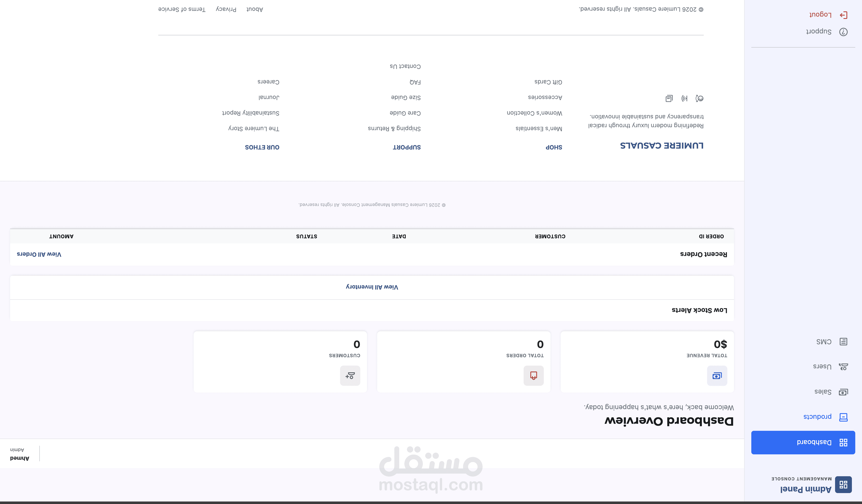This screenshot has width=862, height=504.
Task: Click the Recent Orders title
Action: [703, 254]
